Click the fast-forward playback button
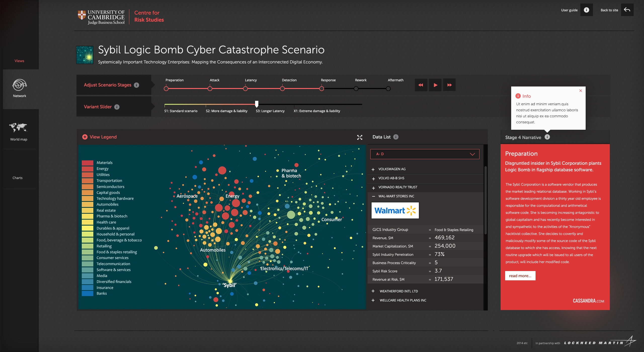 [x=449, y=85]
